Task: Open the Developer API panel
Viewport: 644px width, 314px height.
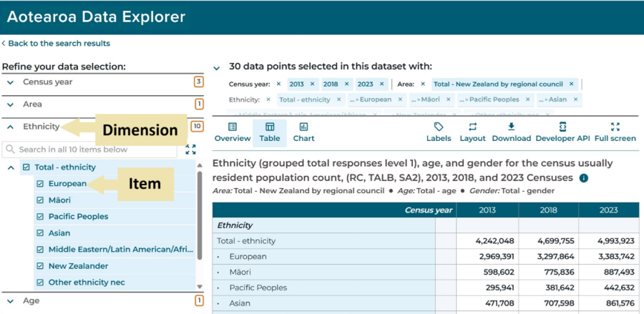Action: tap(562, 132)
